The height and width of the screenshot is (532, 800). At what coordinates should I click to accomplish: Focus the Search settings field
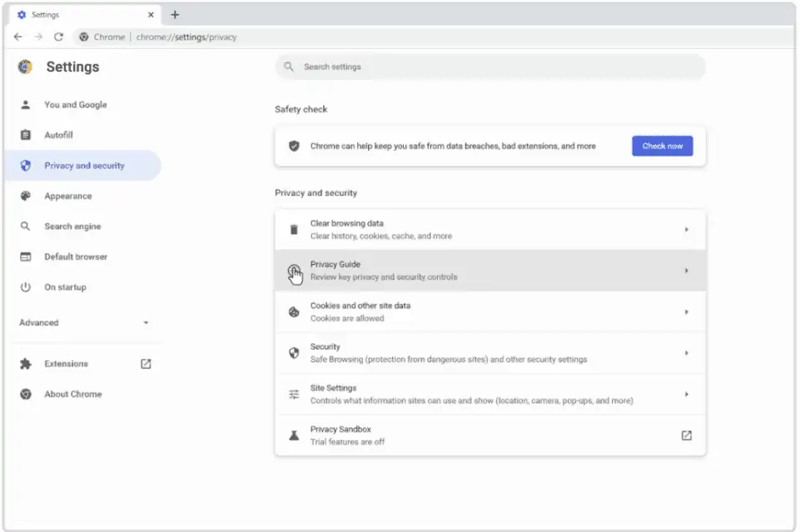[490, 67]
